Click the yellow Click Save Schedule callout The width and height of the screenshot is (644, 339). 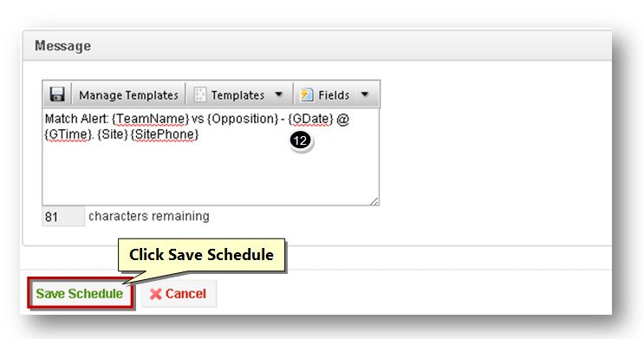coord(201,255)
